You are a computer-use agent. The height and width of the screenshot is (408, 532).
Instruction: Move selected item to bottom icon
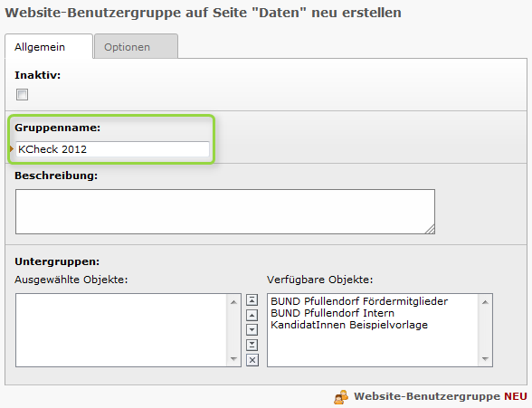click(252, 345)
